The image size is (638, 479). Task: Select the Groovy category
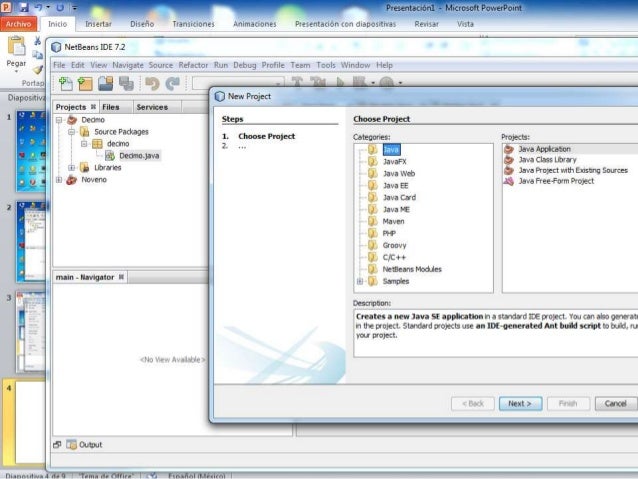[394, 245]
